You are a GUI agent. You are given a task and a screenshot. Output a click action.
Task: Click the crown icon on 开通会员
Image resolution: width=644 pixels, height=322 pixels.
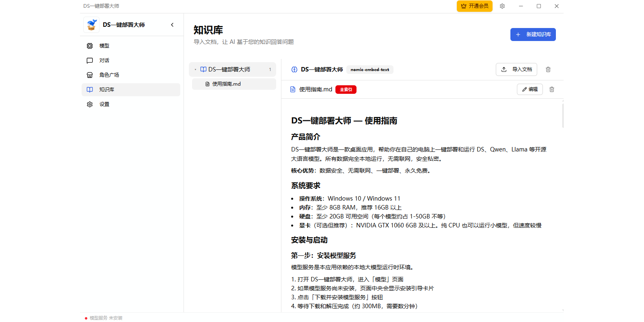point(464,6)
